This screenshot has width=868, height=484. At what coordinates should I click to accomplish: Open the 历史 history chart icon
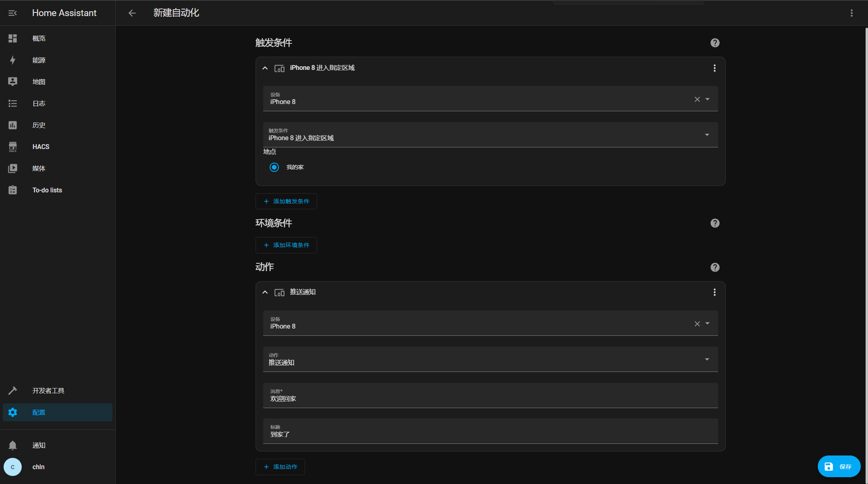click(12, 125)
